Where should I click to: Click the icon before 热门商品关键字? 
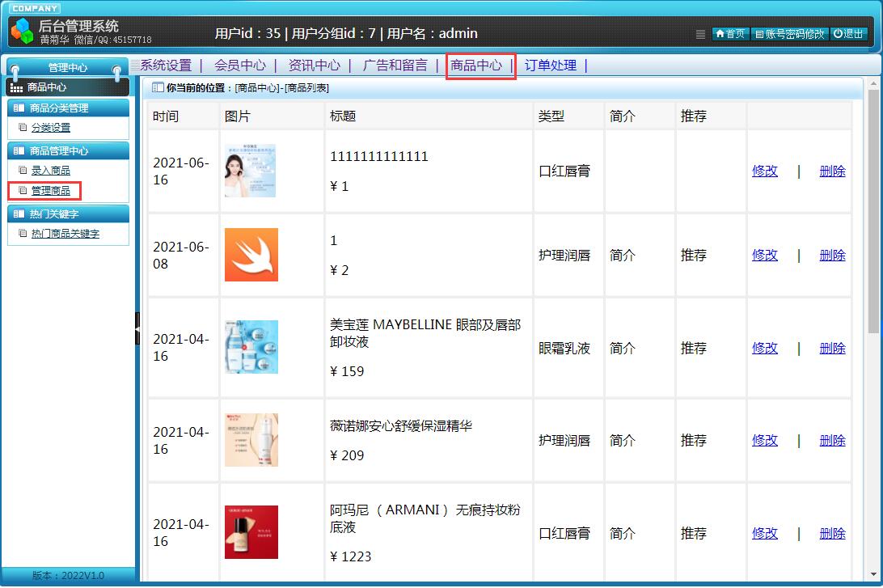(23, 233)
